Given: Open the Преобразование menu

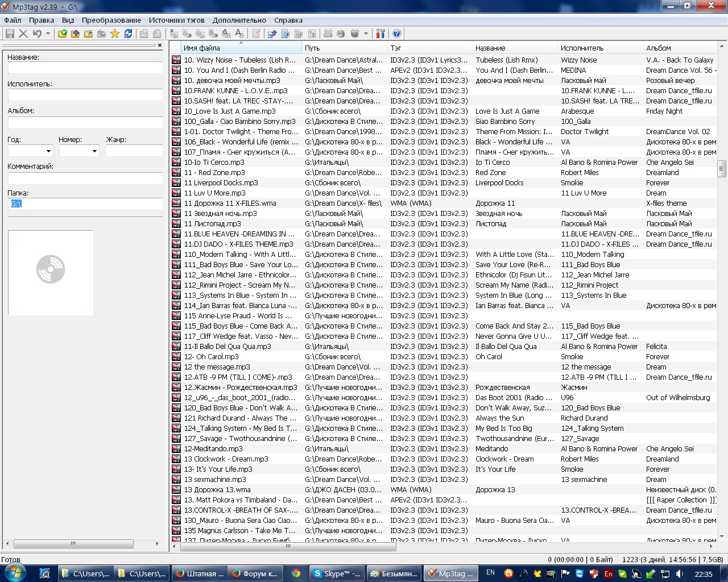Looking at the screenshot, I should pos(111,20).
